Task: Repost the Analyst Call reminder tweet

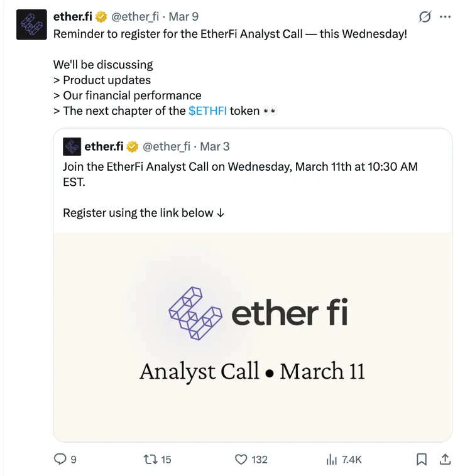Action: (x=150, y=460)
